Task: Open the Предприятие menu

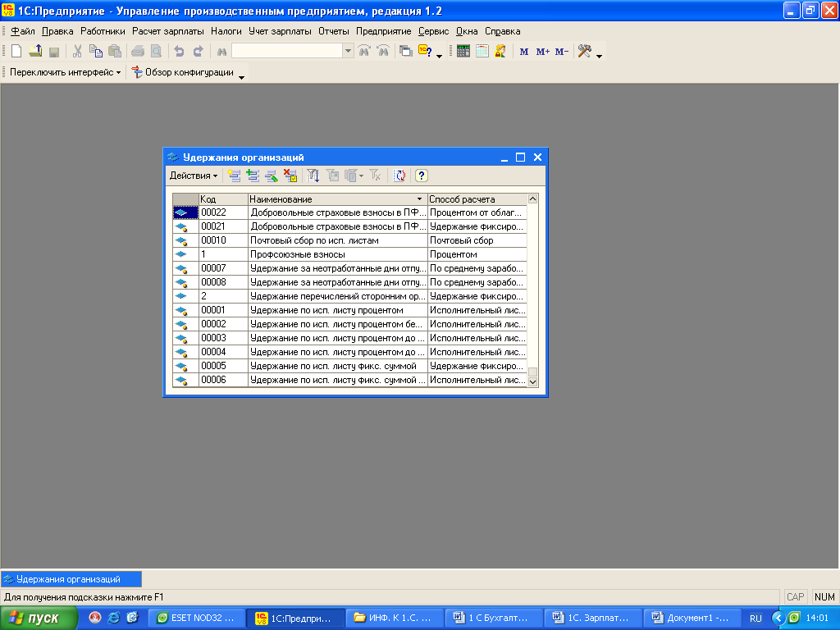Action: (384, 31)
